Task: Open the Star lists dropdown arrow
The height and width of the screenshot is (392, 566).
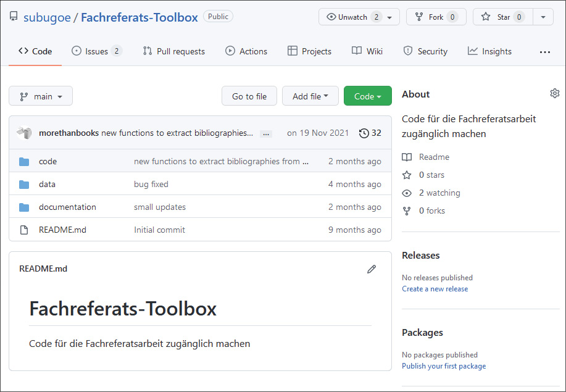Action: [543, 17]
